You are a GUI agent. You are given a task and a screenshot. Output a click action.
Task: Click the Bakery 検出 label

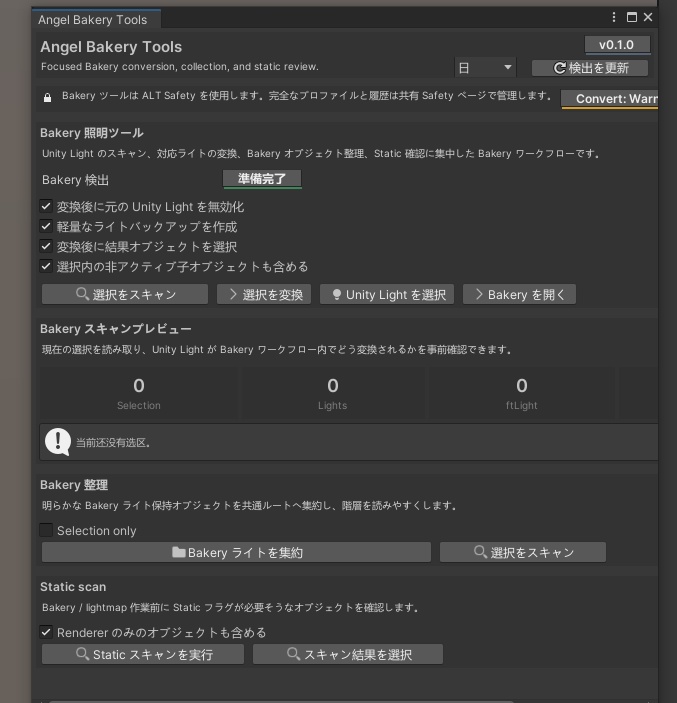click(75, 180)
